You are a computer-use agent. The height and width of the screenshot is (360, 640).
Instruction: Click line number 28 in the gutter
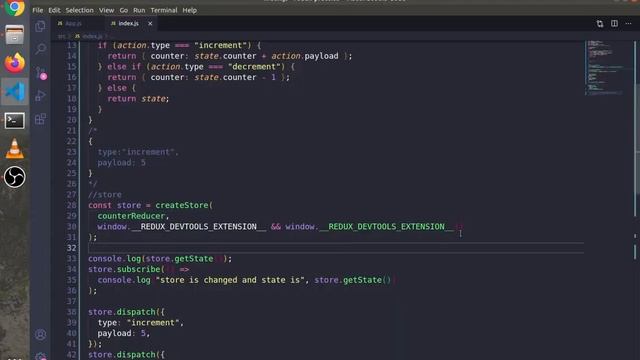pos(71,205)
